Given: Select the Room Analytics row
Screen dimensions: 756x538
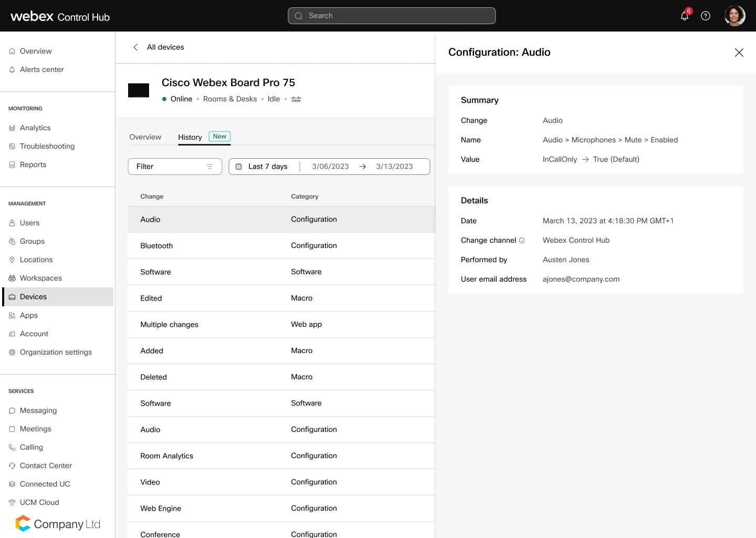Looking at the screenshot, I should pos(281,456).
